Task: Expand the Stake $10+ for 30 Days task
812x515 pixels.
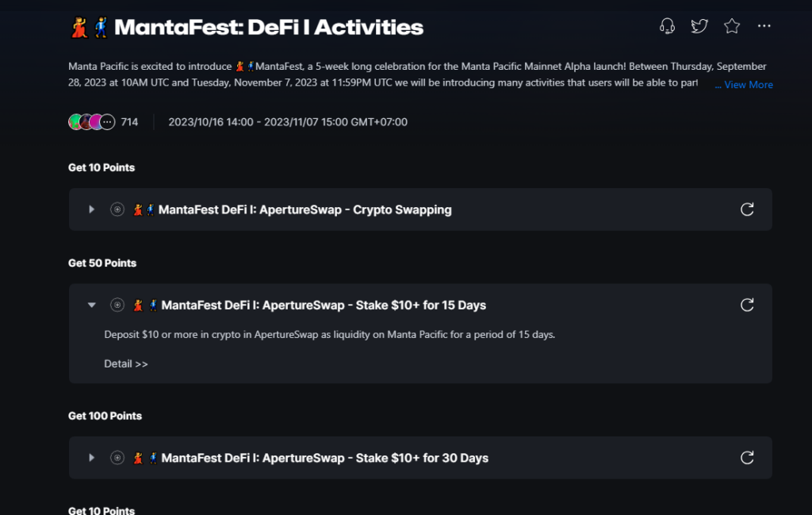Action: click(x=92, y=458)
